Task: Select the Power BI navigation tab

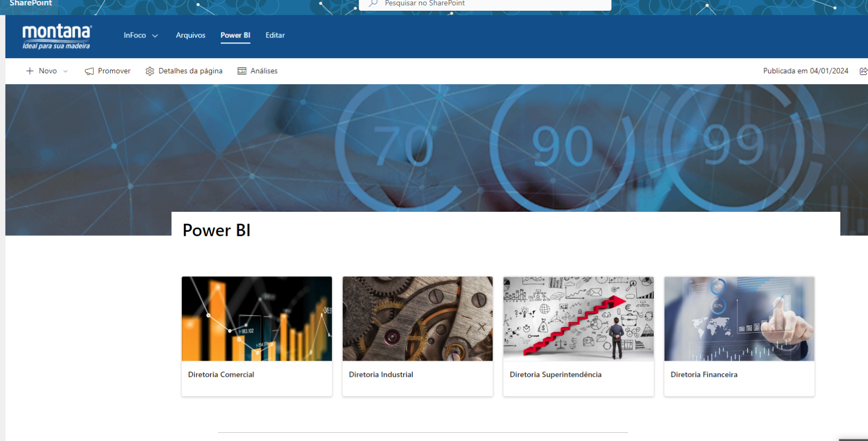Action: click(x=235, y=35)
